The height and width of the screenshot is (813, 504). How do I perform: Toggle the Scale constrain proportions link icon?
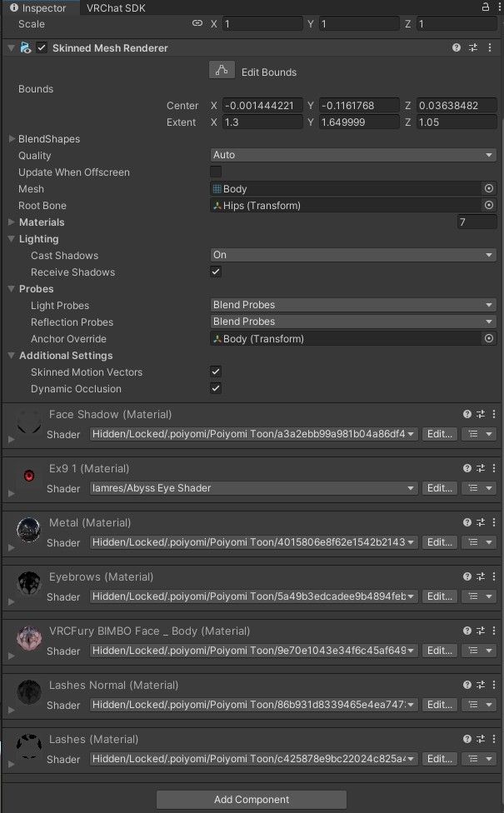[x=197, y=23]
